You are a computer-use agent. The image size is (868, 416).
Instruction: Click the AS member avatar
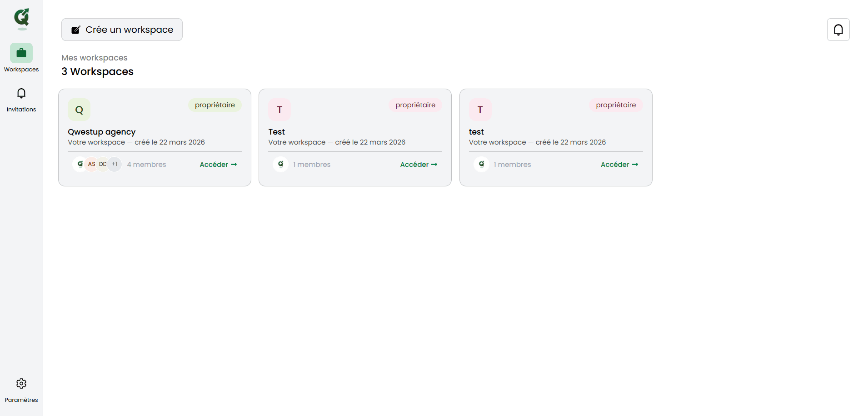click(x=92, y=164)
